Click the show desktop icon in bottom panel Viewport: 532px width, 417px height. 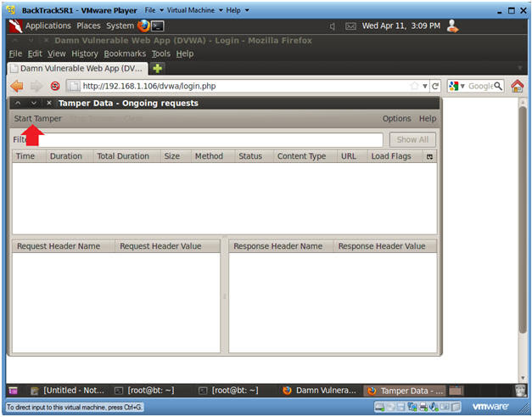tap(13, 391)
